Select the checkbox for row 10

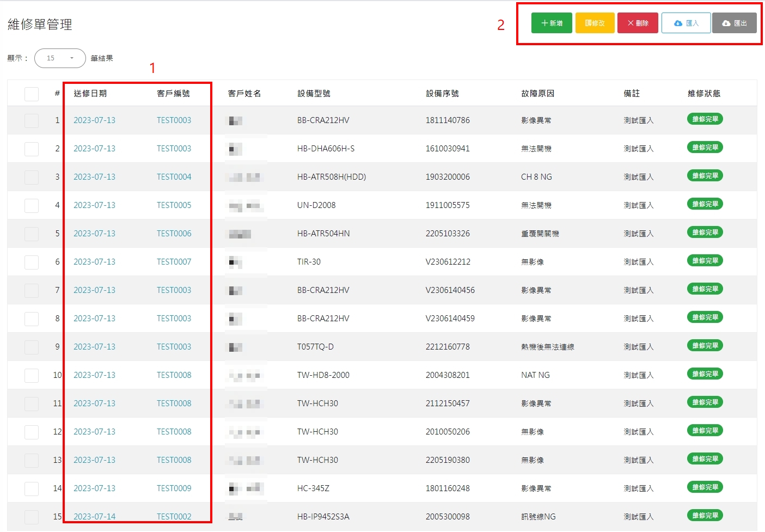coord(32,375)
